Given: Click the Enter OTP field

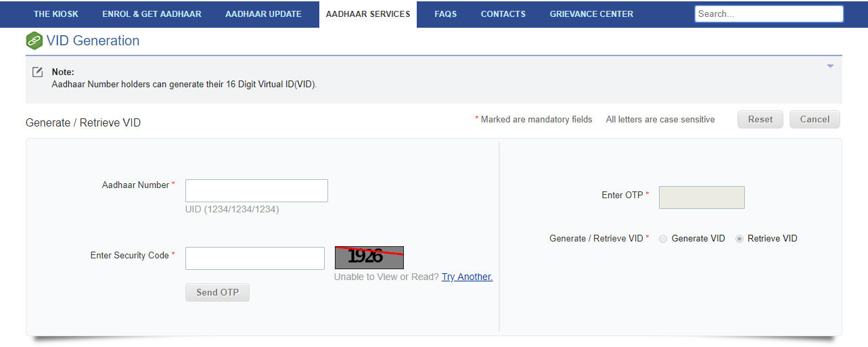Looking at the screenshot, I should coord(702,198).
